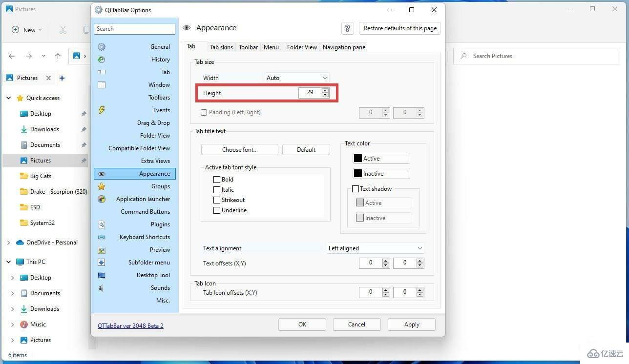The image size is (629, 364).
Task: Click the Subfolder menu icon
Action: point(102,263)
